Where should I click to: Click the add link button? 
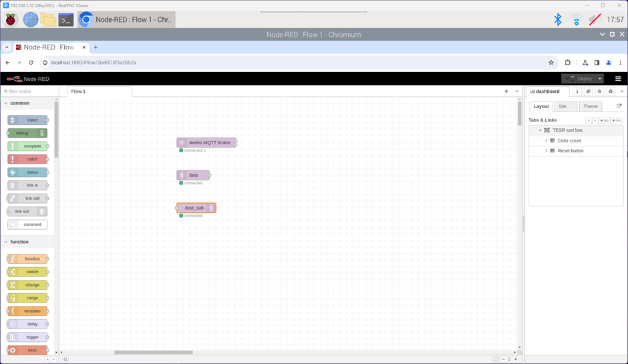tap(616, 121)
